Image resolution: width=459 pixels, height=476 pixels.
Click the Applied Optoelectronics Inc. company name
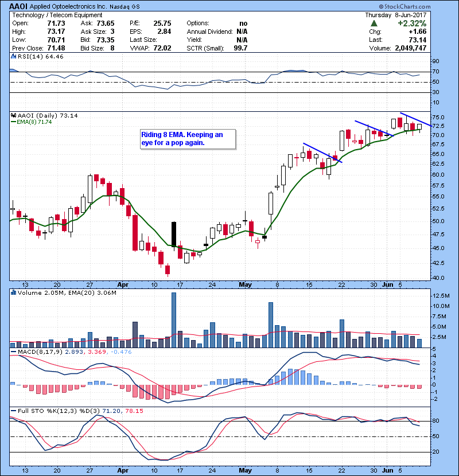pyautogui.click(x=68, y=6)
